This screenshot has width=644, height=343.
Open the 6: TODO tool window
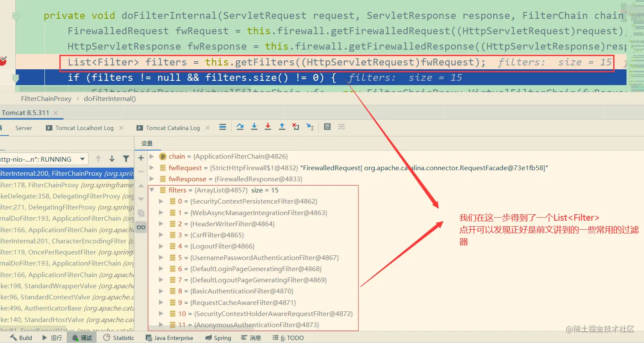[x=288, y=338]
